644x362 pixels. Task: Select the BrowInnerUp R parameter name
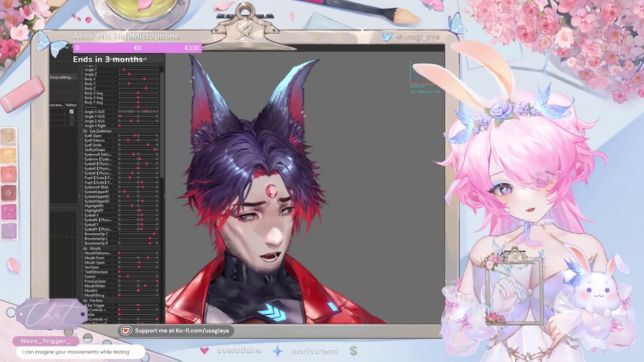96,243
